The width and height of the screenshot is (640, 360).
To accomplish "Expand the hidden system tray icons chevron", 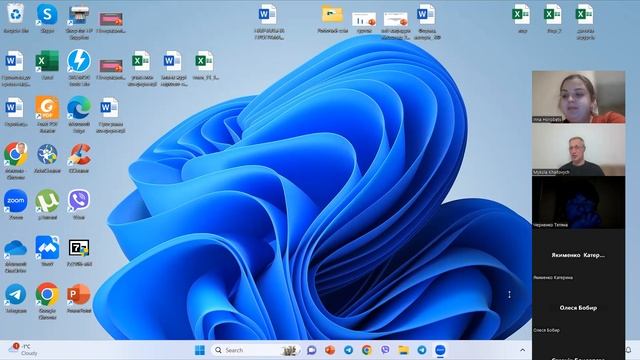I will click(x=522, y=350).
